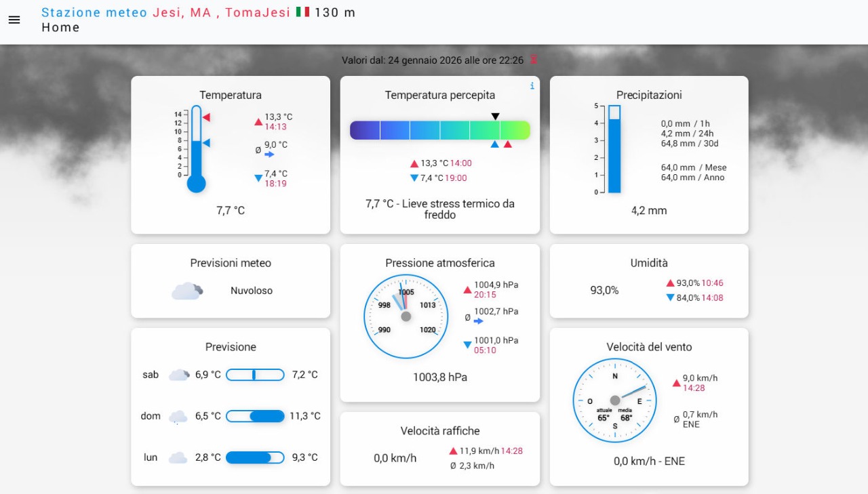Click the Stazione meteo title text
Image resolution: width=868 pixels, height=494 pixels.
94,12
